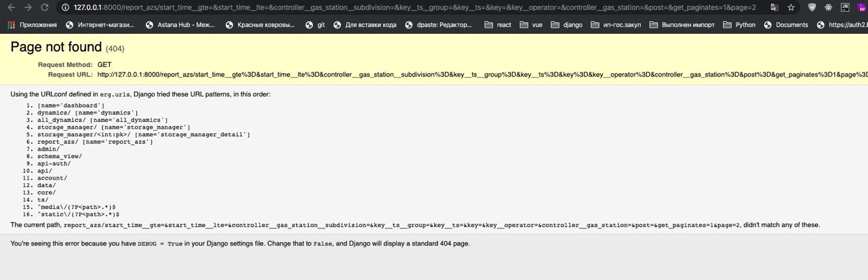Click the dynamics/ [name='dynamics'] pattern

(87, 113)
